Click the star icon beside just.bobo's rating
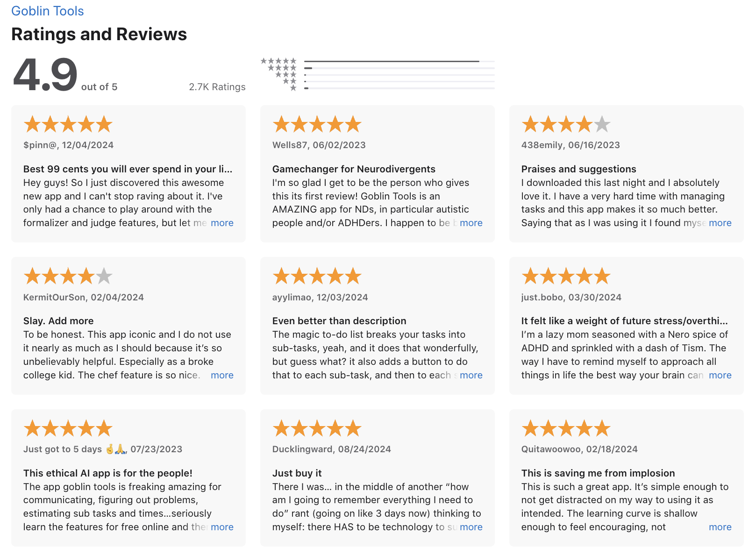The image size is (756, 555). pyautogui.click(x=566, y=276)
